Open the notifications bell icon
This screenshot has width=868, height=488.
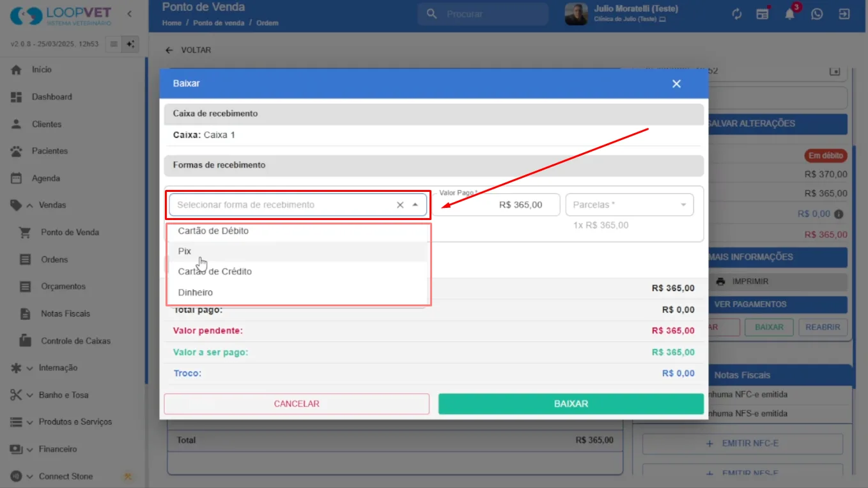[x=790, y=13]
